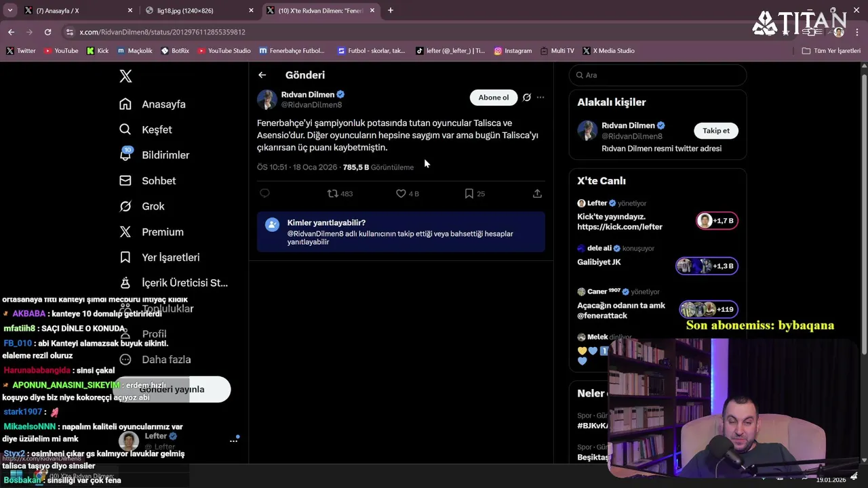Open YouTube bookmark
868x488 pixels.
(x=61, y=51)
